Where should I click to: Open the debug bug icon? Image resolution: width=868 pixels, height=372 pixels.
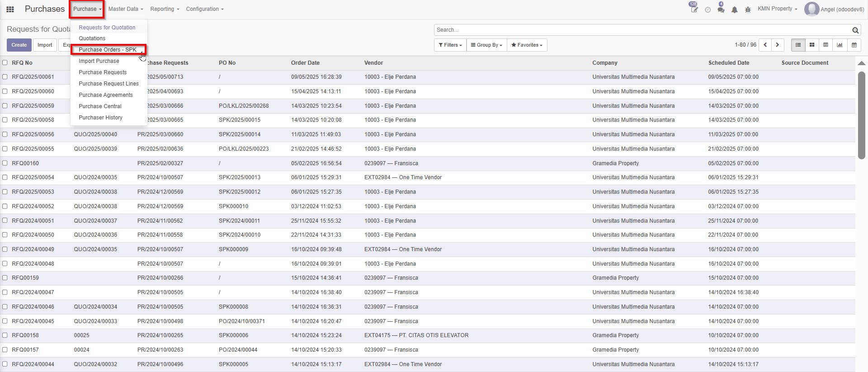(x=748, y=10)
